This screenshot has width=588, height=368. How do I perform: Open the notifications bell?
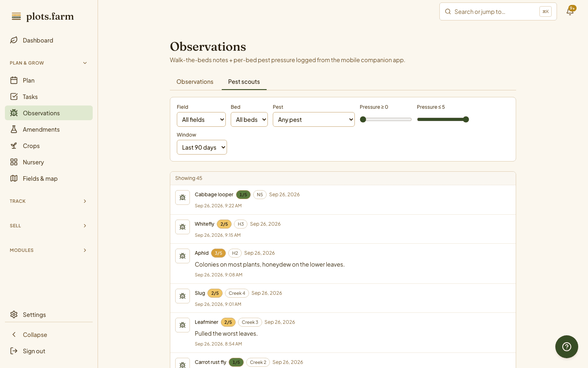pyautogui.click(x=570, y=11)
